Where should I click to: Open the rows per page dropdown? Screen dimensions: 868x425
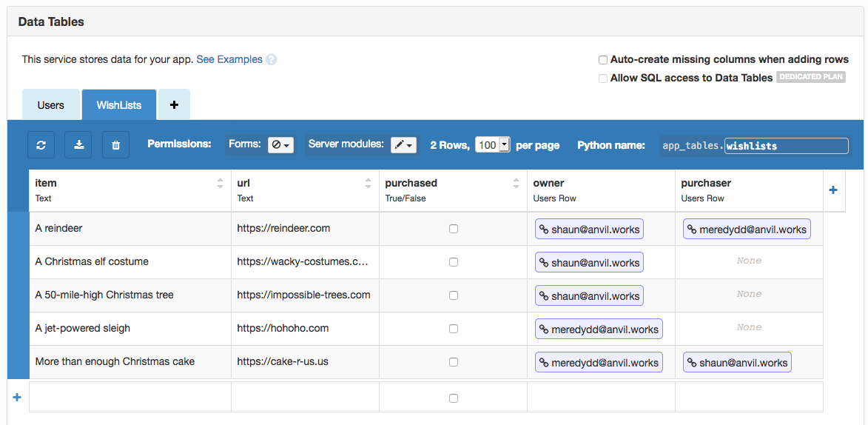(492, 145)
